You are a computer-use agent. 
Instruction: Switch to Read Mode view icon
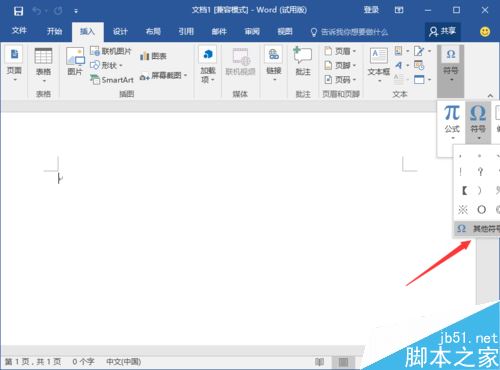(319, 362)
